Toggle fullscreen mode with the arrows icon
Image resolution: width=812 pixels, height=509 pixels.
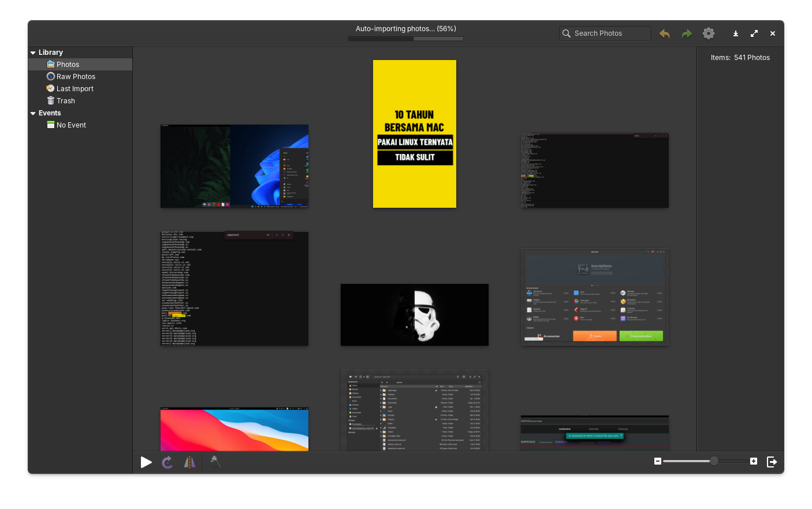[754, 34]
